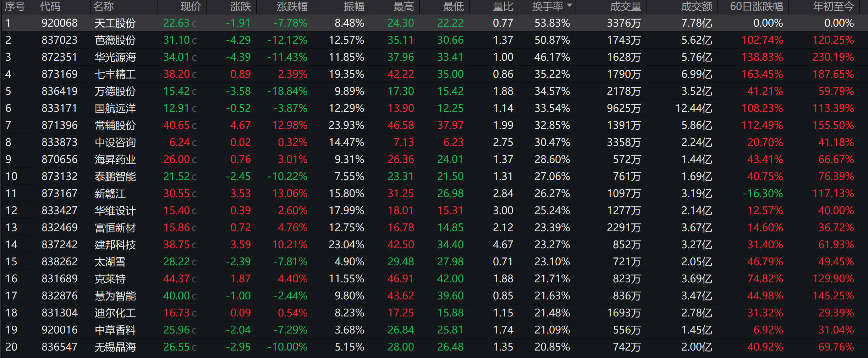Click stock code 836547
Image resolution: width=868 pixels, height=358 pixels.
59,347
